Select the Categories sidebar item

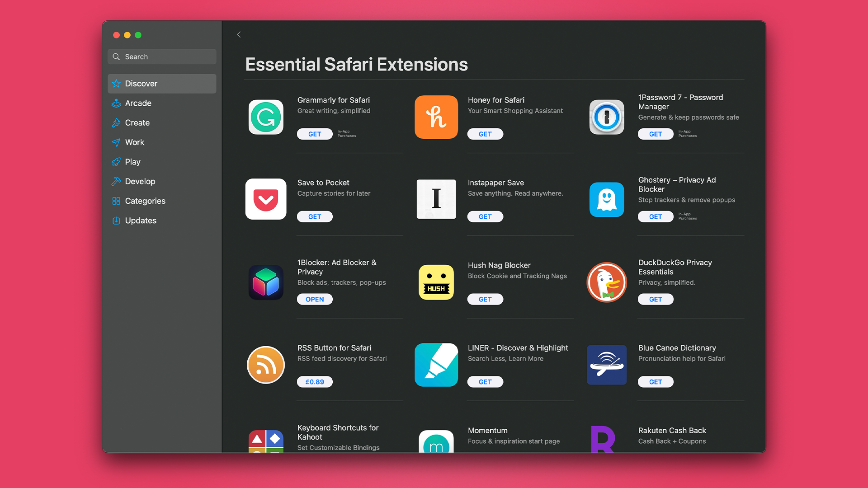[x=145, y=200]
